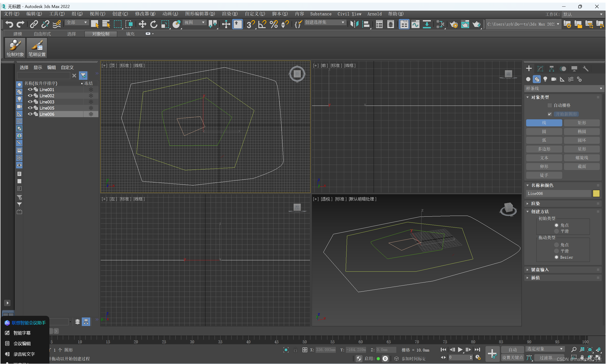Click the 设置关键点 button
The width and height of the screenshot is (606, 364).
pyautogui.click(x=512, y=358)
